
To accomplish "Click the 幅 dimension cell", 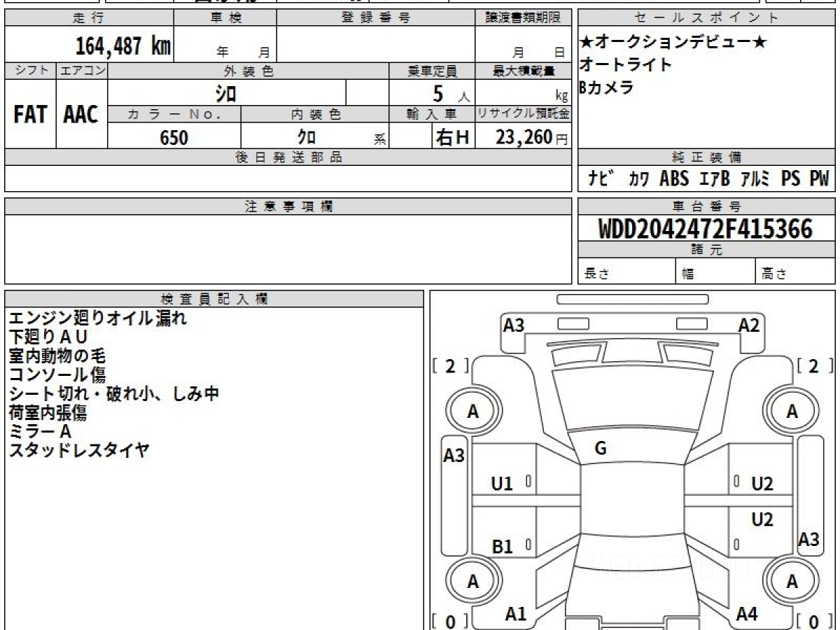I will [x=715, y=272].
